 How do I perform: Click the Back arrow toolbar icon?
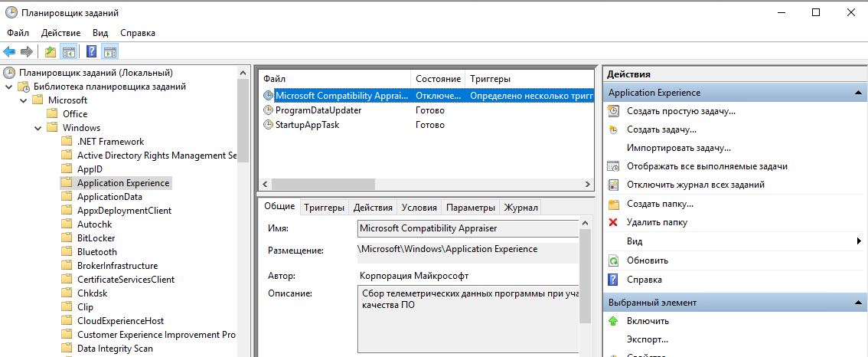coord(9,52)
